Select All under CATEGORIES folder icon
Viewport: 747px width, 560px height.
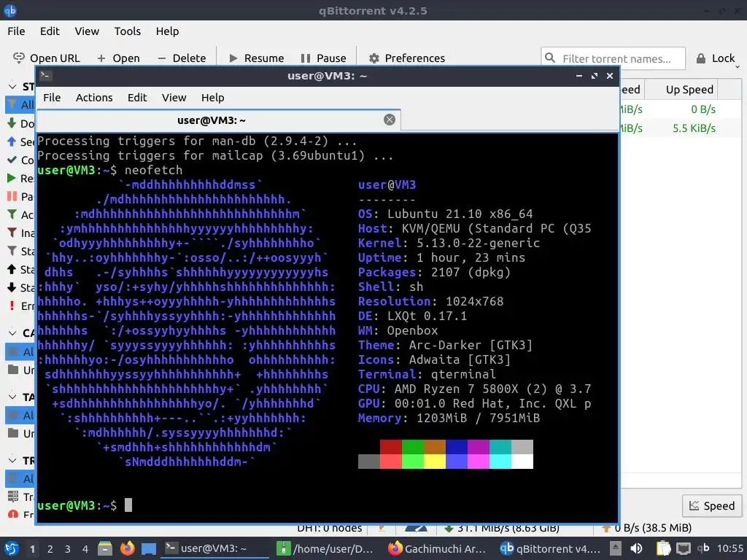click(14, 351)
